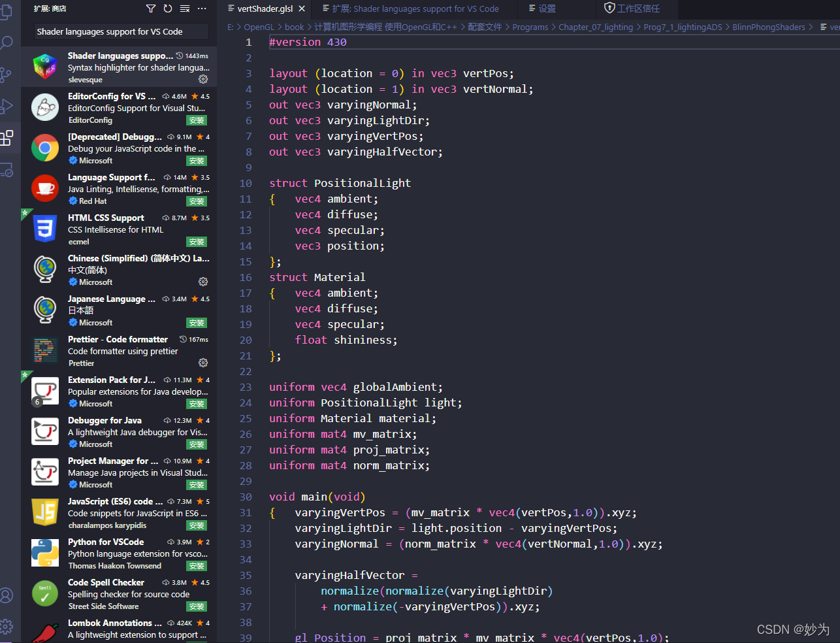The height and width of the screenshot is (643, 840).
Task: Click 'uniform vec4 globalAmbient;' code line
Action: (356, 387)
